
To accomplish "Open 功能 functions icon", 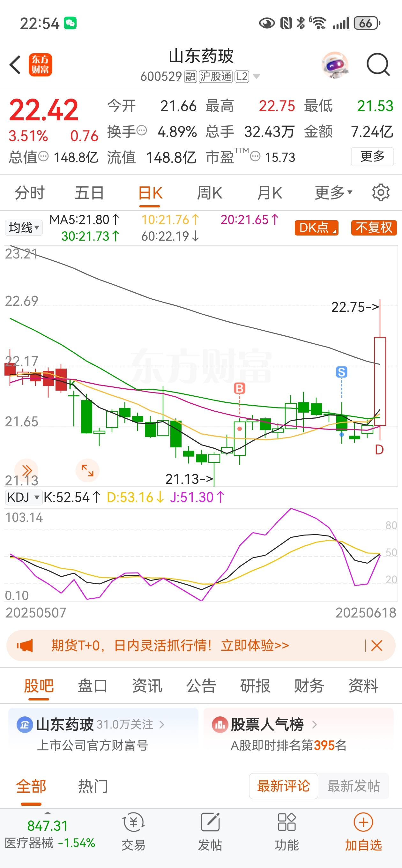I will (287, 832).
